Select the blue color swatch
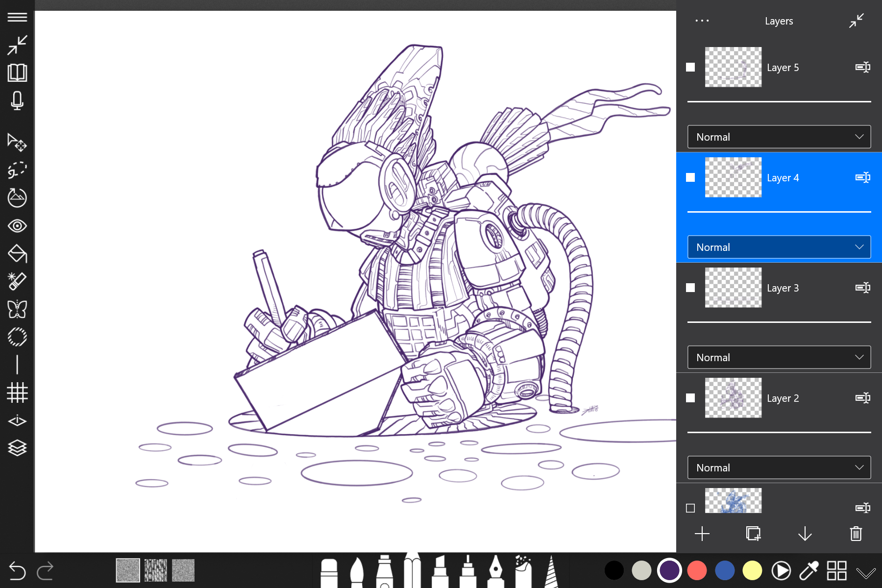Image resolution: width=882 pixels, height=588 pixels. [x=725, y=570]
